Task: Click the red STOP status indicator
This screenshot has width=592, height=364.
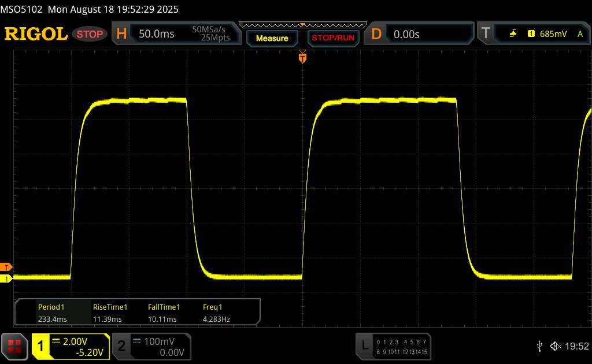Action: [x=90, y=34]
